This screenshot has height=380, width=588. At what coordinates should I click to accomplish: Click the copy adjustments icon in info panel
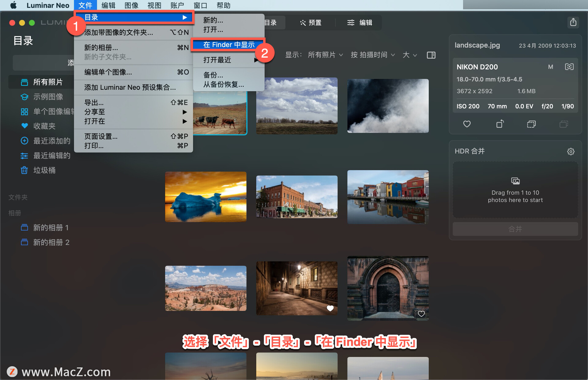click(531, 124)
